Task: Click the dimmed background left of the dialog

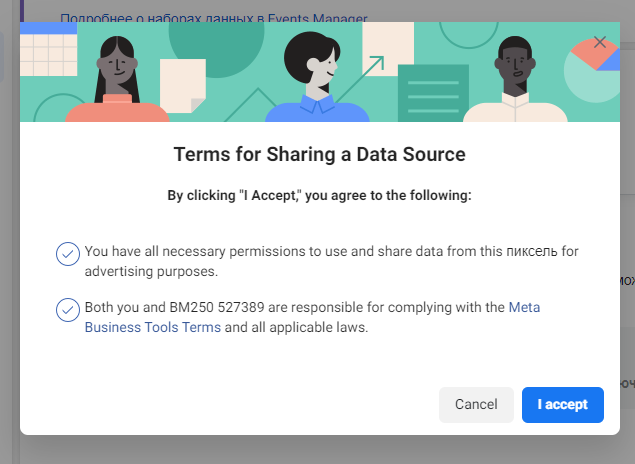Action: pyautogui.click(x=9, y=250)
